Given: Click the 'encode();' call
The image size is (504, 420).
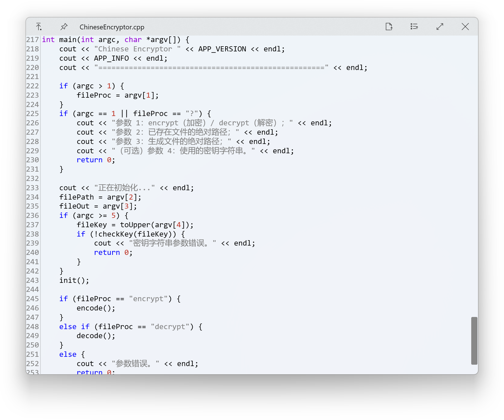Looking at the screenshot, I should (x=96, y=308).
